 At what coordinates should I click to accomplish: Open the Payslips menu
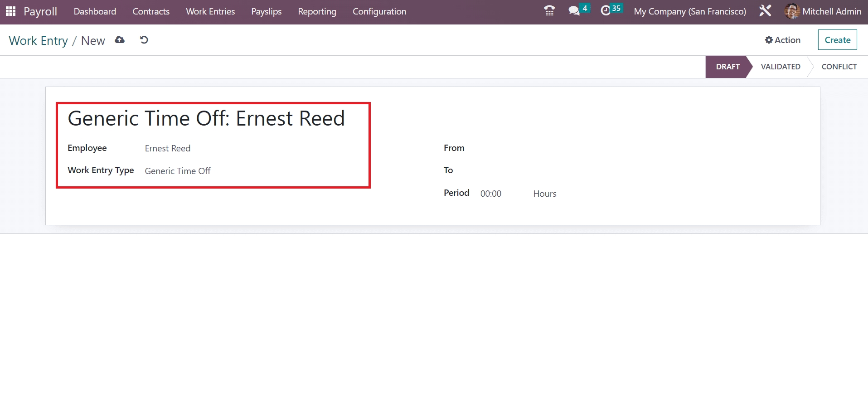pos(267,11)
